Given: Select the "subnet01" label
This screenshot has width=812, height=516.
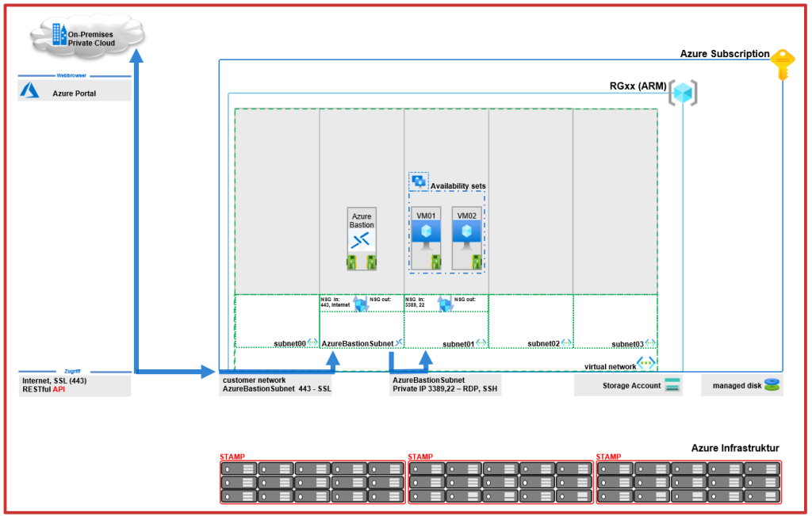Looking at the screenshot, I should [x=458, y=344].
